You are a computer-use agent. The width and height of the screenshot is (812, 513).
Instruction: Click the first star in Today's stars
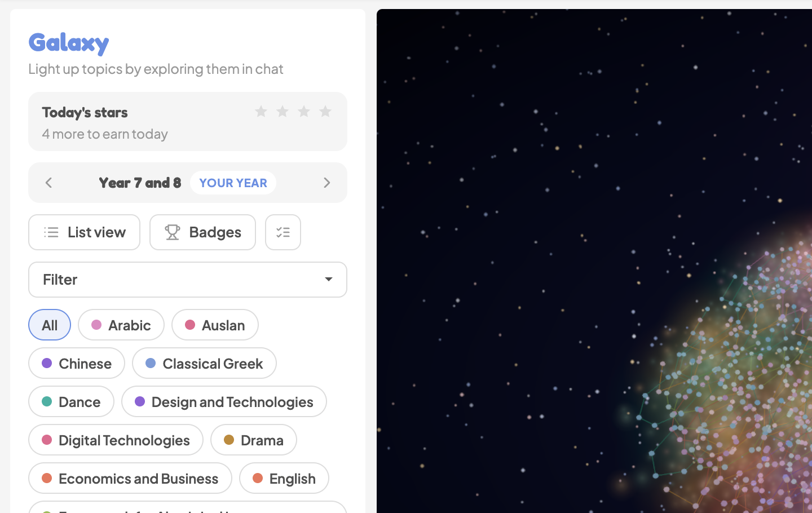point(261,112)
